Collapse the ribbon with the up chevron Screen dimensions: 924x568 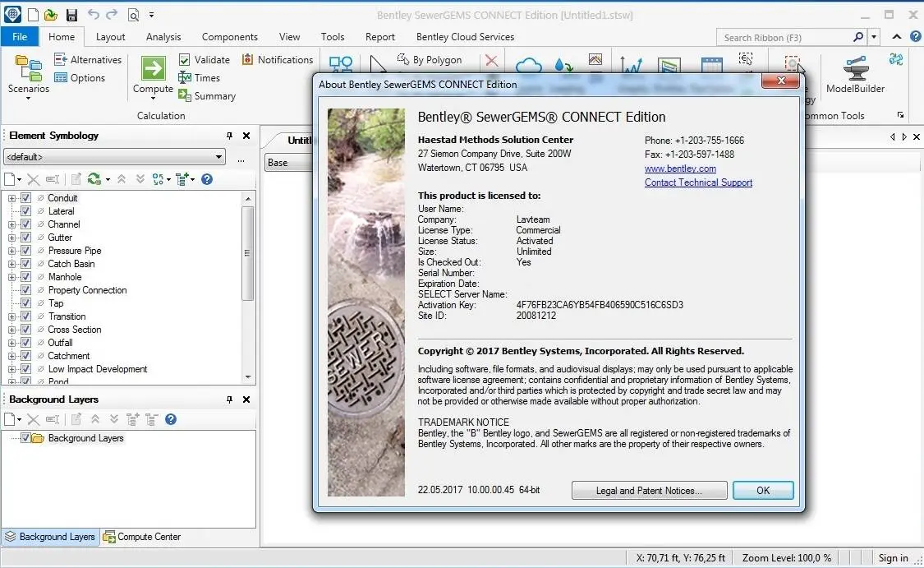point(897,36)
